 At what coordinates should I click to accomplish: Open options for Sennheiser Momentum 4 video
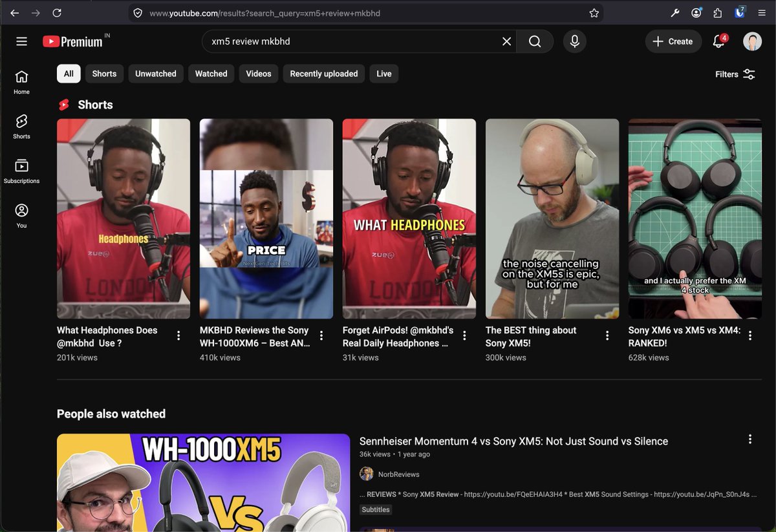tap(750, 440)
